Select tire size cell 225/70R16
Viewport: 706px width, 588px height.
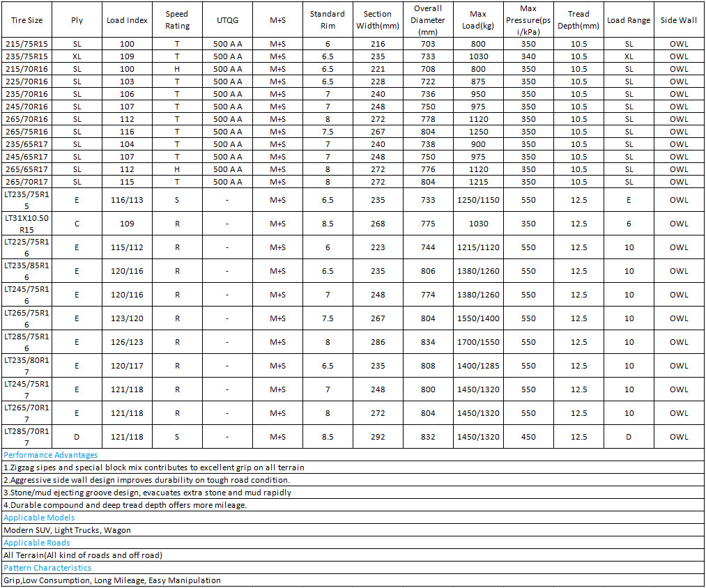pos(26,82)
